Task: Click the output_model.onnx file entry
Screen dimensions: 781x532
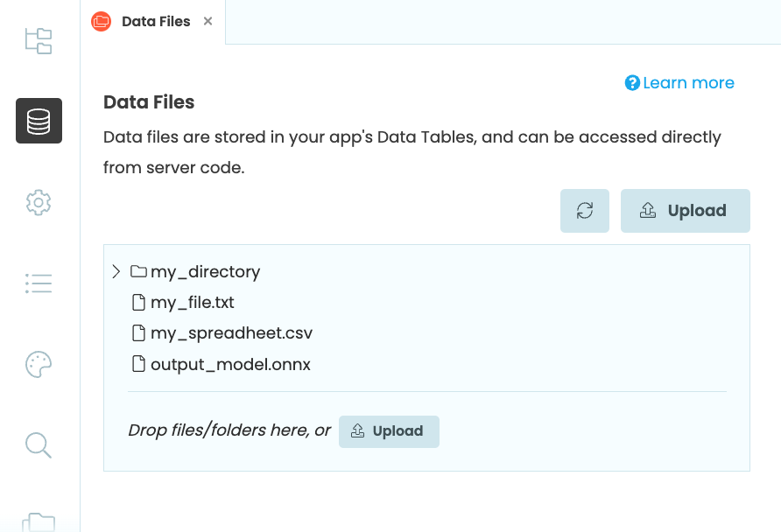Action: [x=230, y=364]
